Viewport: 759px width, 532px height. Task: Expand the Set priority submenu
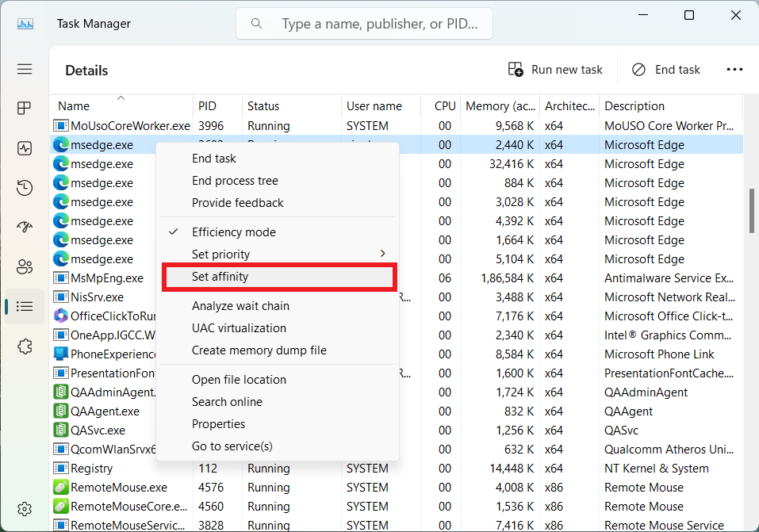(x=278, y=255)
